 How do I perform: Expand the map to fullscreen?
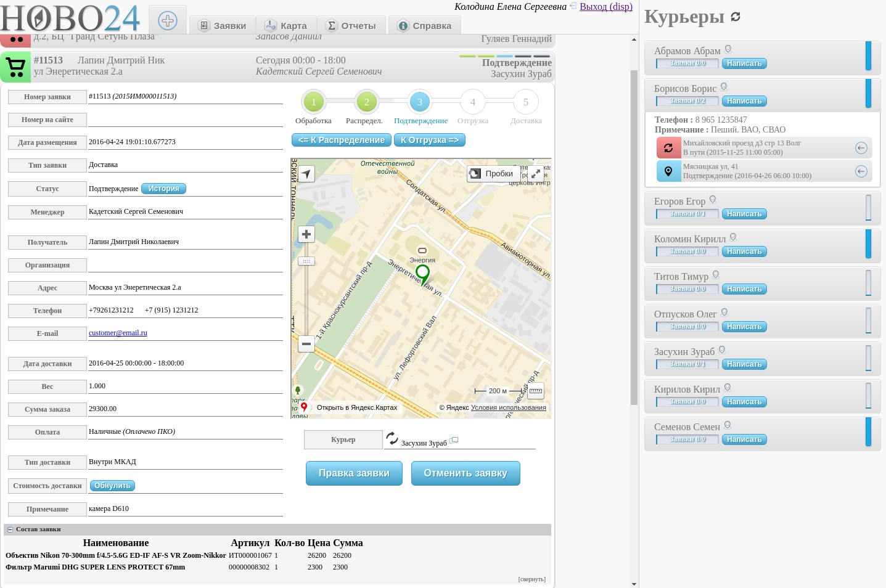point(536,174)
